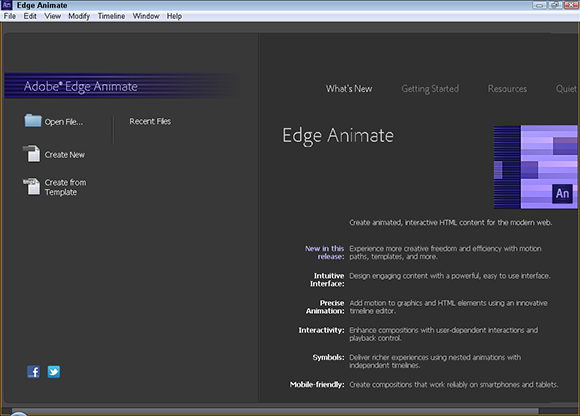This screenshot has width=580, height=416.
Task: Click the Edge Animate splash artwork
Action: point(536,167)
